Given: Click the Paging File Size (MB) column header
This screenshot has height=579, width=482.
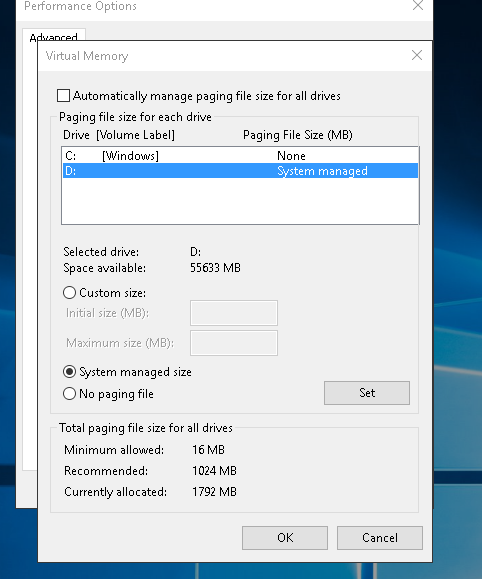Looking at the screenshot, I should pyautogui.click(x=298, y=135).
